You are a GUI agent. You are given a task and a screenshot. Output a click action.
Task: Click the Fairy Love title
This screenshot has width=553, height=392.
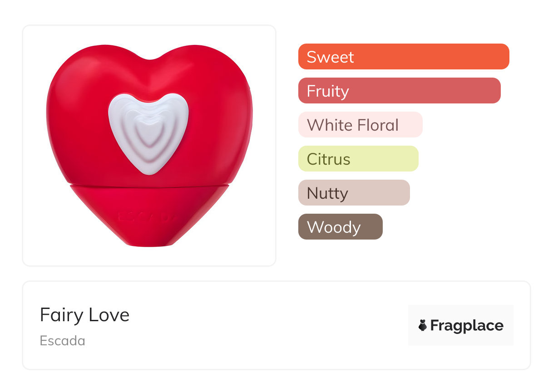tap(85, 315)
